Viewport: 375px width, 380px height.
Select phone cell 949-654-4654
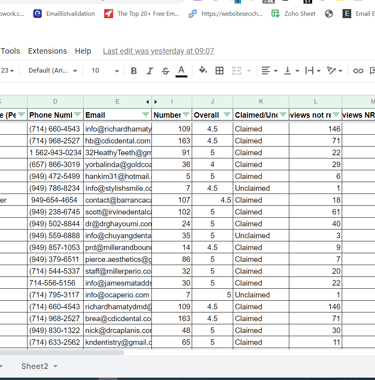click(55, 200)
